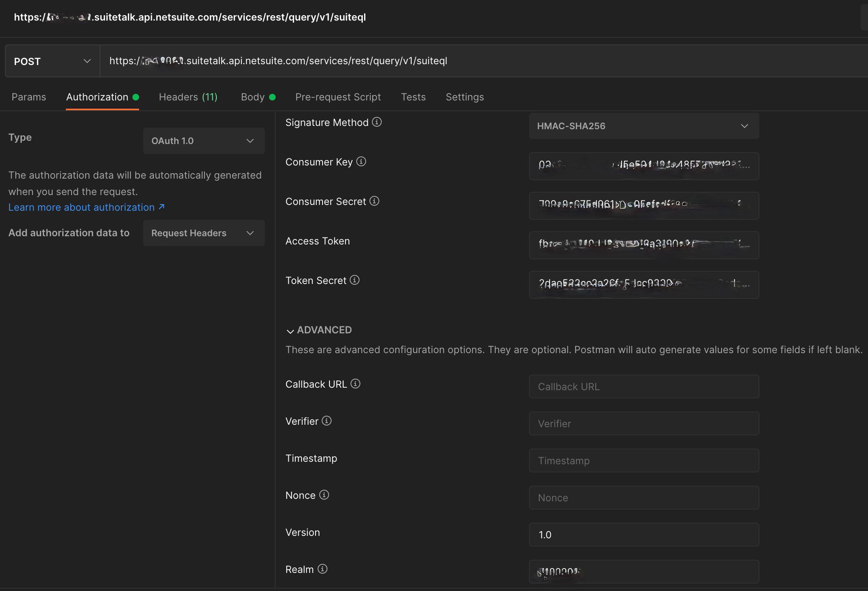Screen dimensions: 868x591
Task: Click the Consumer Secret info icon
Action: (374, 201)
